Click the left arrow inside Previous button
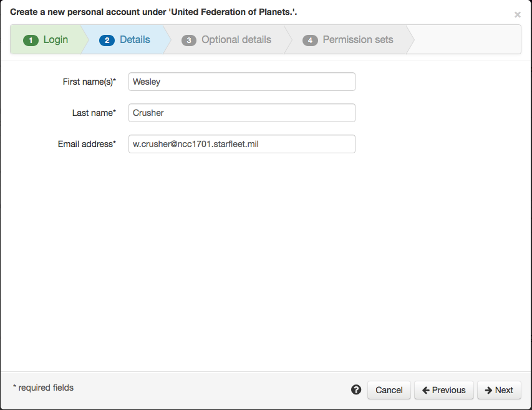Screen dimensions: 532x410 [x=428, y=390]
